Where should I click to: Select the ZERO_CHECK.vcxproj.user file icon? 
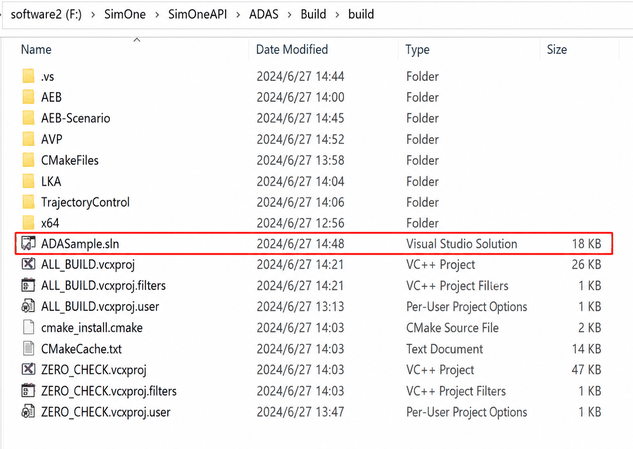(x=28, y=412)
